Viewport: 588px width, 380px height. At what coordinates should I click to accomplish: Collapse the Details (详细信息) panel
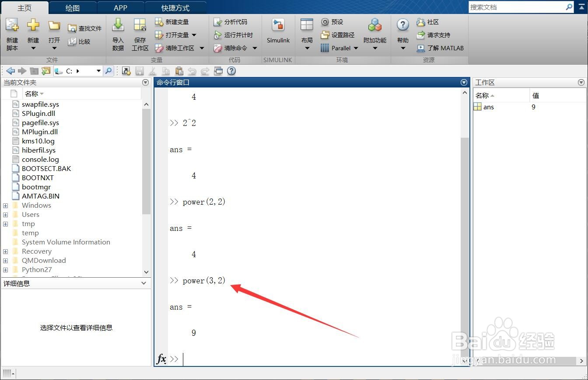coord(144,283)
